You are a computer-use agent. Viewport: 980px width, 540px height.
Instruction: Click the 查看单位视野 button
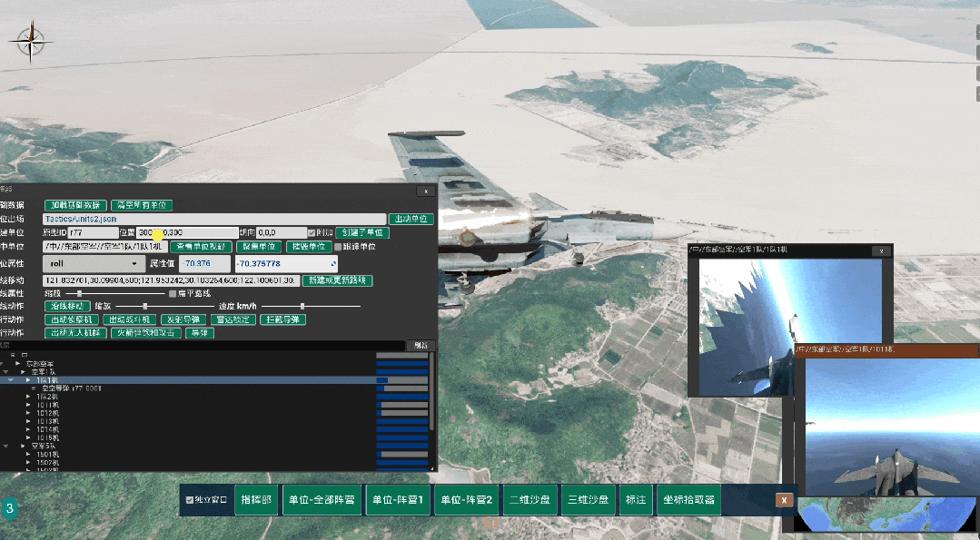(202, 247)
